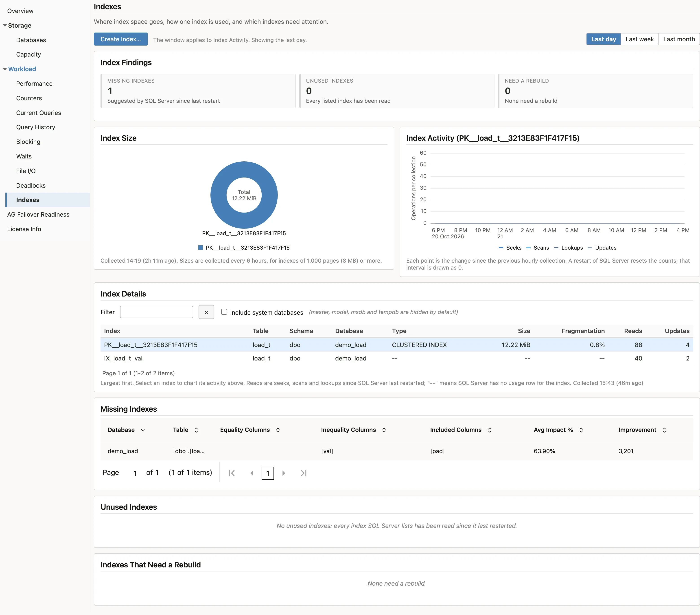Click the Unused Indexes findings card
This screenshot has width=700, height=615.
coord(397,91)
